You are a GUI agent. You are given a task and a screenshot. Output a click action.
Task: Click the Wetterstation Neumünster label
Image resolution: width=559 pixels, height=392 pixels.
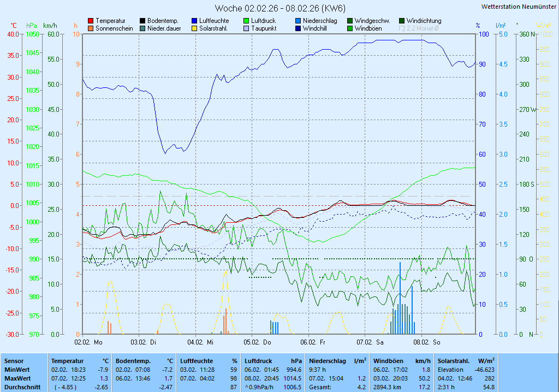point(519,7)
